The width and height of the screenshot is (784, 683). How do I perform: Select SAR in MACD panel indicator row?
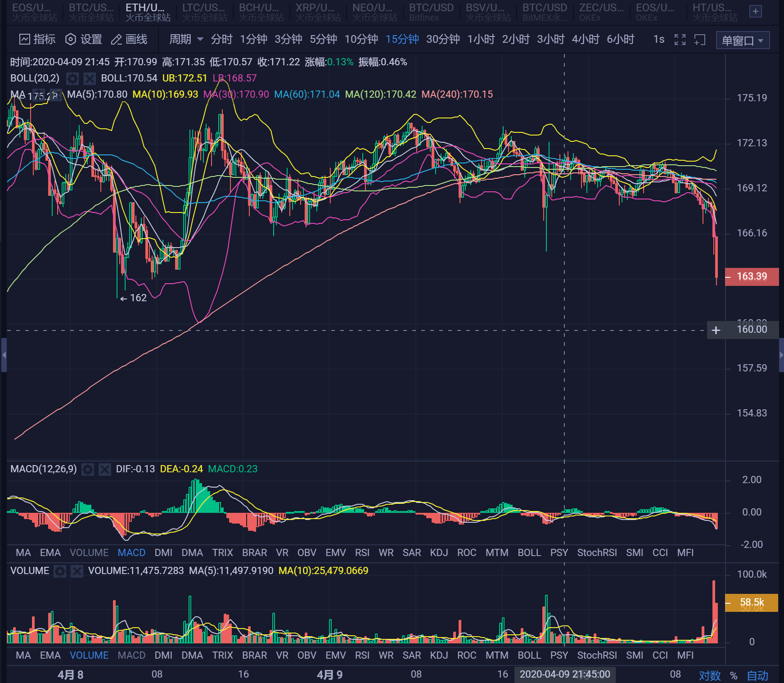pos(412,553)
